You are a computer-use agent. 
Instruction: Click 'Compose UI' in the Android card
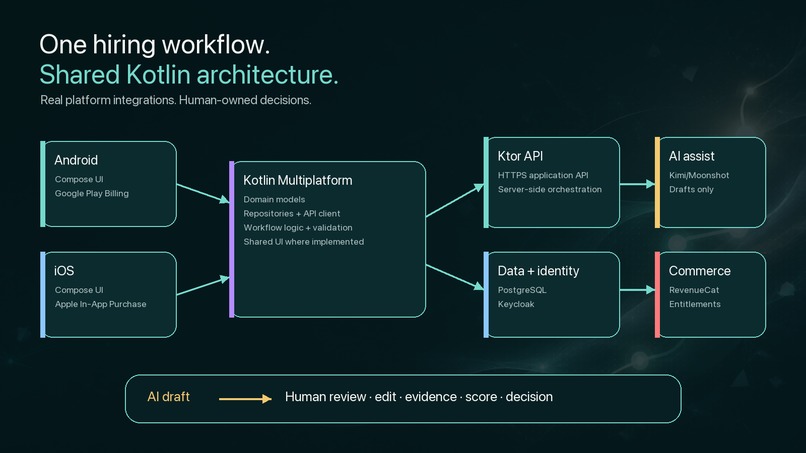[x=79, y=179]
